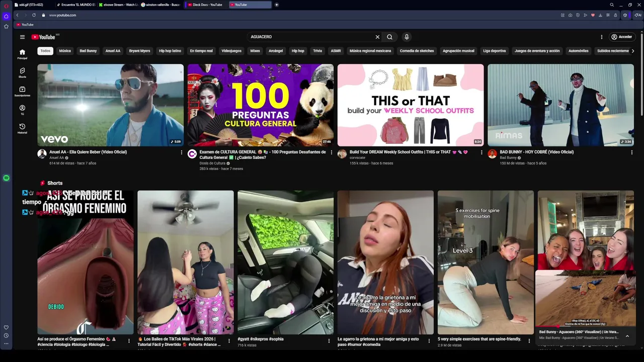Click the Acceder sign-in button
Image resolution: width=644 pixels, height=362 pixels.
coord(621,37)
